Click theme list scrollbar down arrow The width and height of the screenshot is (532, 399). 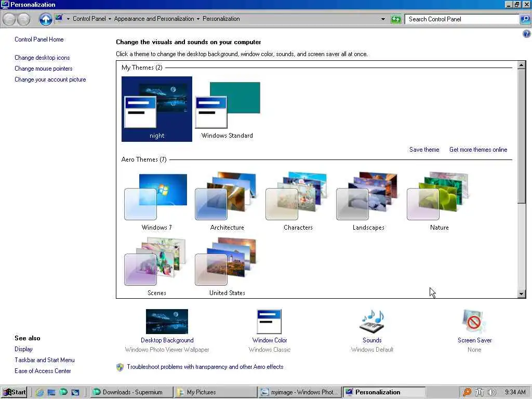coord(522,294)
